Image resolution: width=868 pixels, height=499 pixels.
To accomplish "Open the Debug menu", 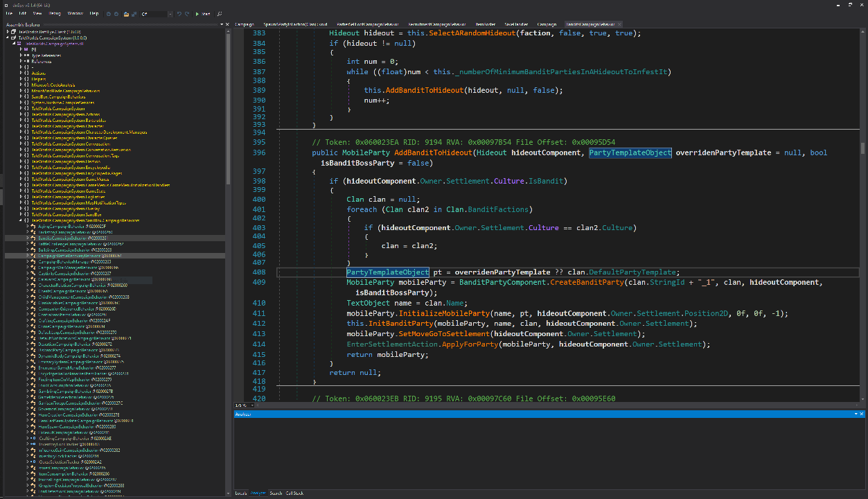I will [55, 13].
